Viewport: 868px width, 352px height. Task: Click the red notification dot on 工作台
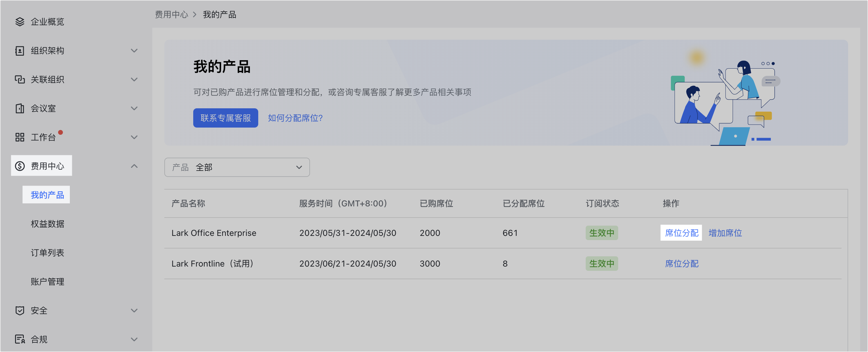pyautogui.click(x=61, y=132)
